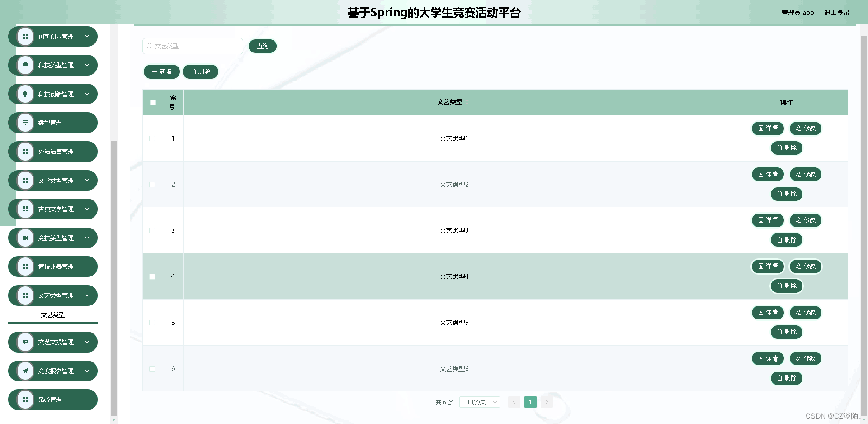Click the 文艺文娱管理 chat icon

tap(25, 342)
